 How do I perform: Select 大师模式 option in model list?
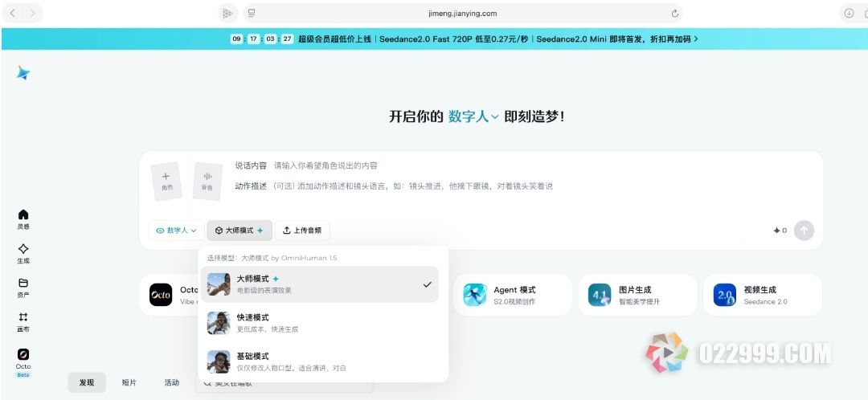pos(319,284)
